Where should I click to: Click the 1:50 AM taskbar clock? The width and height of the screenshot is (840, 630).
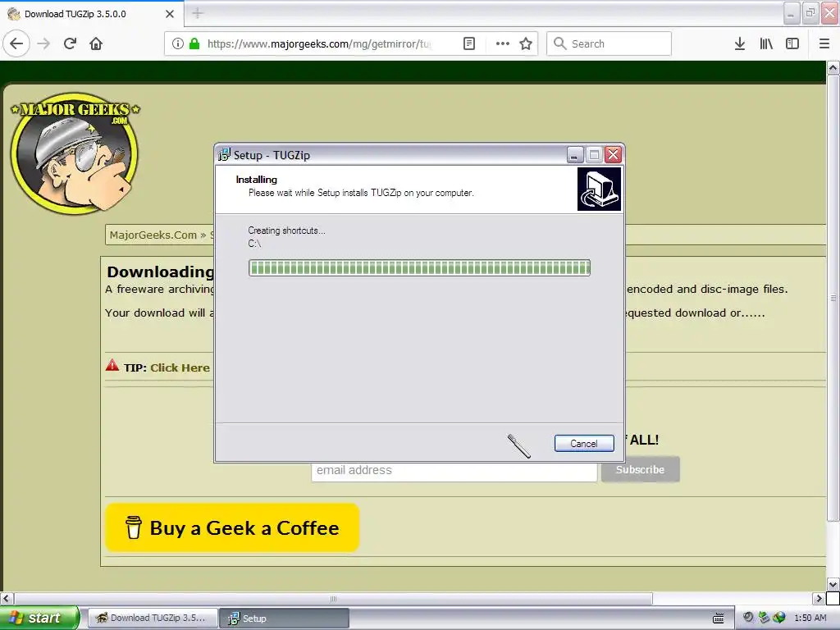(x=810, y=618)
